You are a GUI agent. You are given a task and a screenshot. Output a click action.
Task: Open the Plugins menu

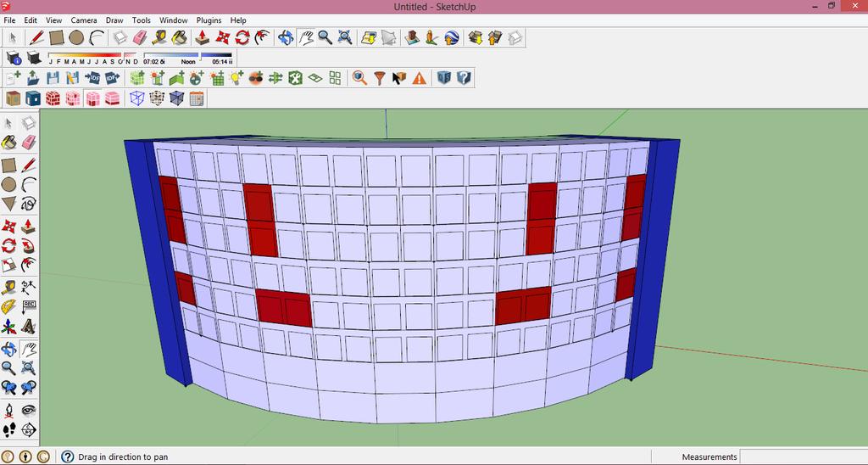(x=209, y=20)
